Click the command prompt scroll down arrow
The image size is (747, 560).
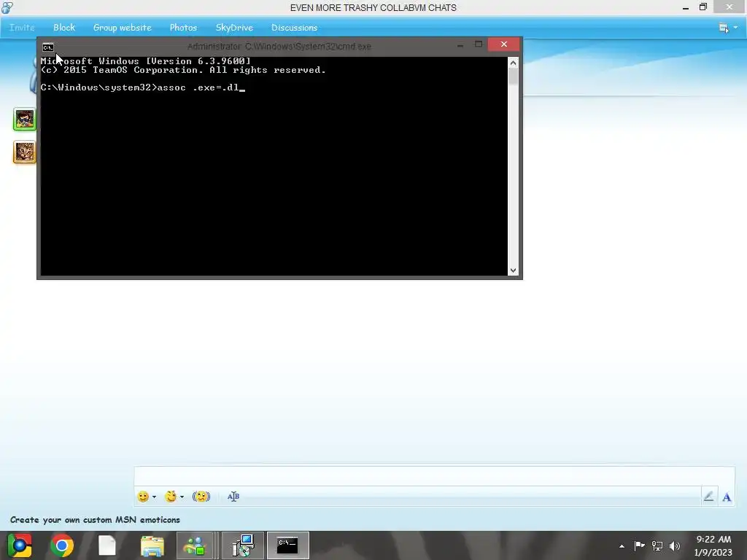coord(513,271)
